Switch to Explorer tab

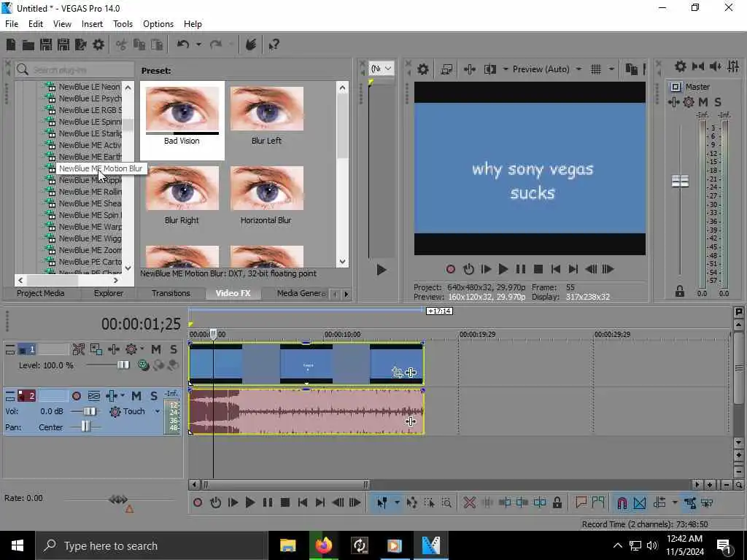tap(108, 293)
